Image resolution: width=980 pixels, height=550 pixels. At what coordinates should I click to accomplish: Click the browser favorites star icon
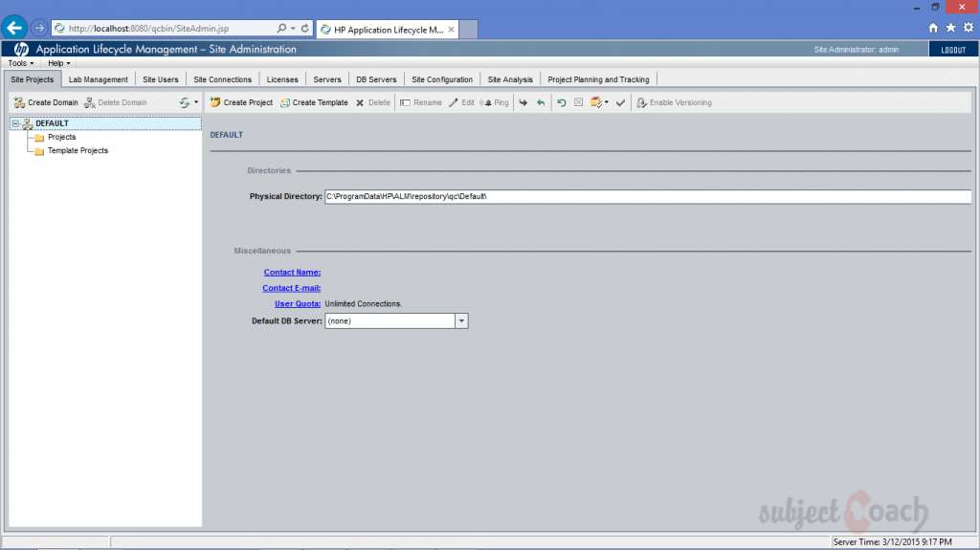tap(950, 28)
